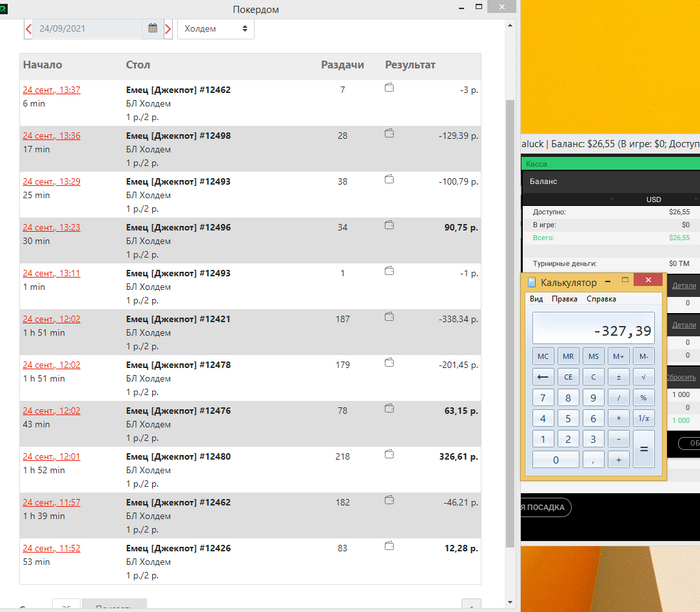The height and width of the screenshot is (612, 700).
Task: Open the Справка menu in Калькулятор
Action: point(601,299)
